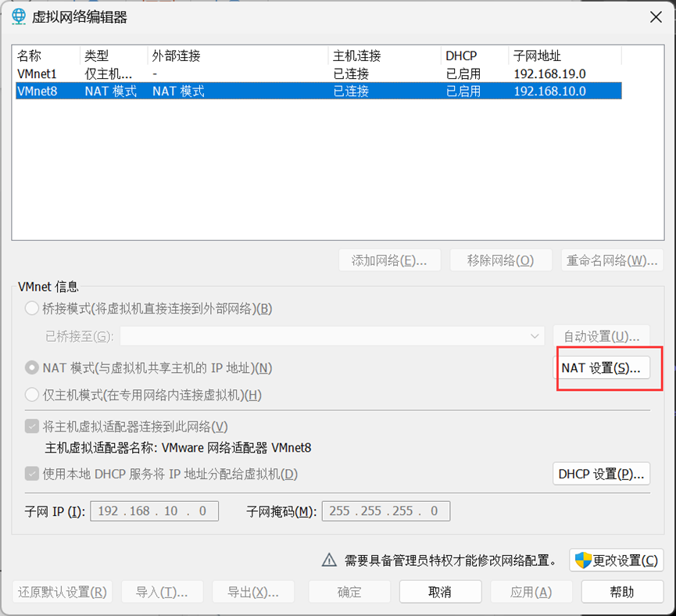Click the 确定 button
The width and height of the screenshot is (676, 616).
point(349,592)
